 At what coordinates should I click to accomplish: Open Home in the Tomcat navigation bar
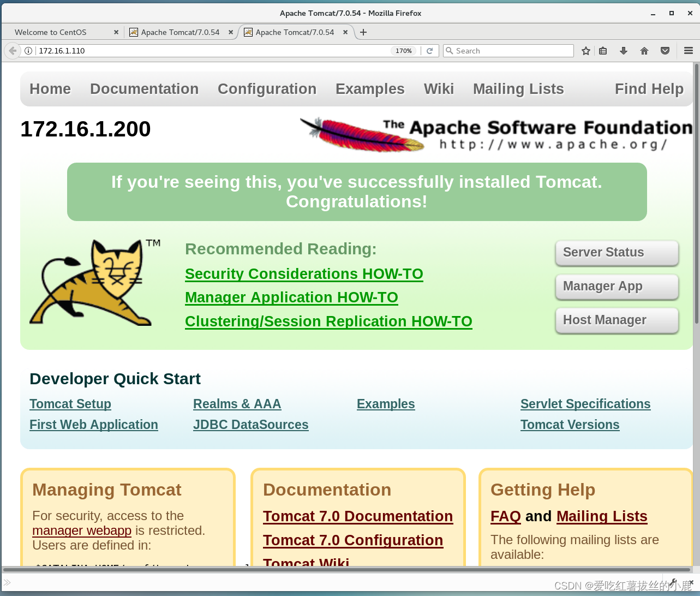[x=50, y=89]
